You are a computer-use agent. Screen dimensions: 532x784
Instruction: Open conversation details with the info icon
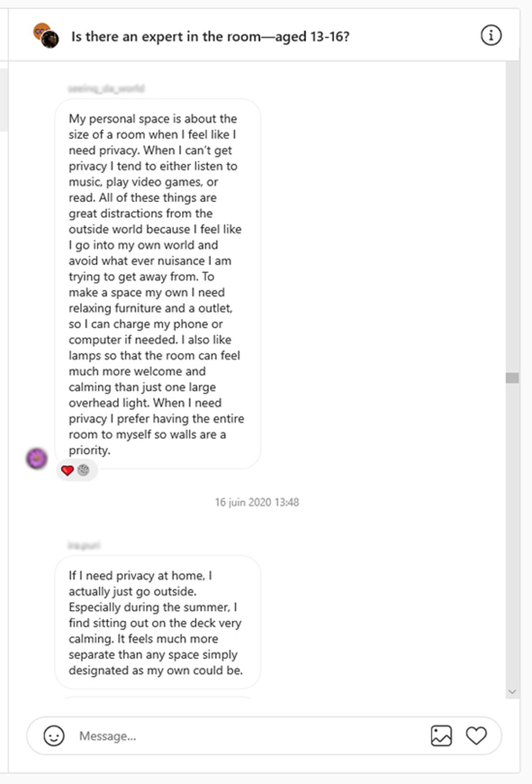(491, 35)
